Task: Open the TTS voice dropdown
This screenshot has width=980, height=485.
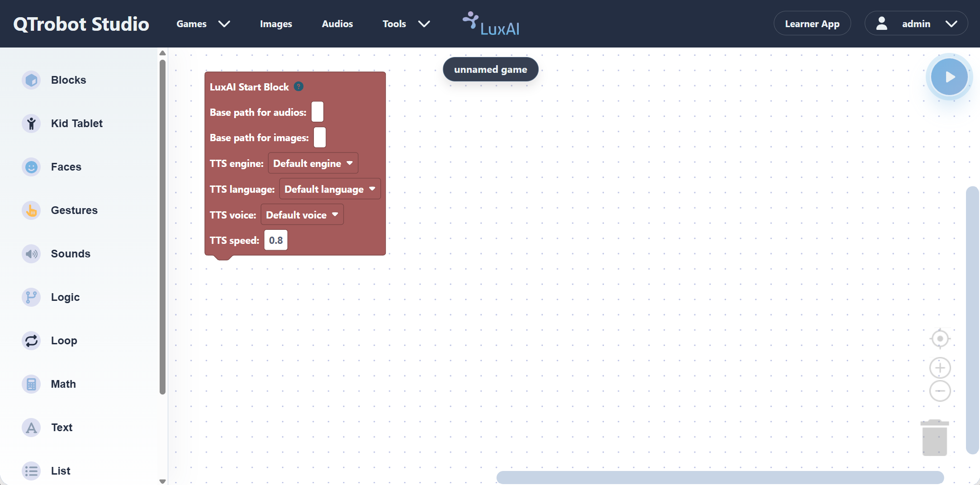Action: pos(302,215)
